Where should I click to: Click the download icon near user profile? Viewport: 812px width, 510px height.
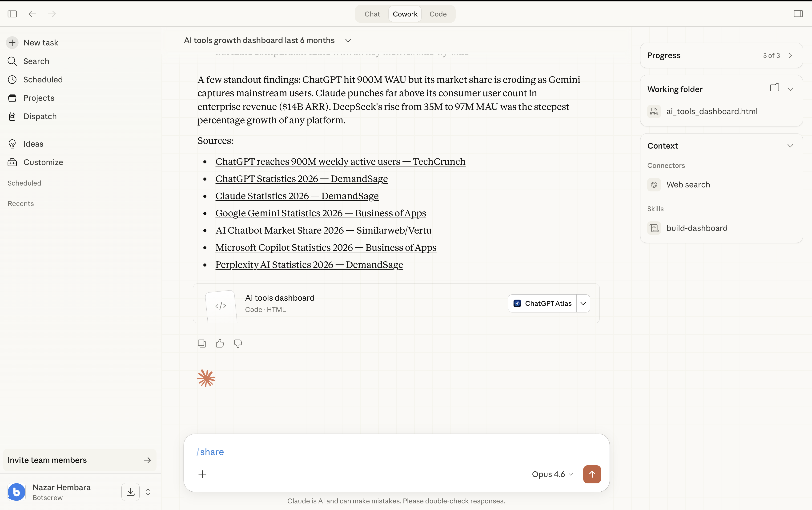(130, 492)
